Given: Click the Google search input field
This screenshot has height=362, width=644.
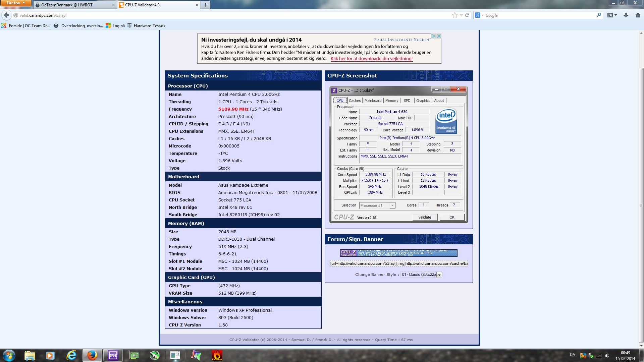Looking at the screenshot, I should click(539, 15).
